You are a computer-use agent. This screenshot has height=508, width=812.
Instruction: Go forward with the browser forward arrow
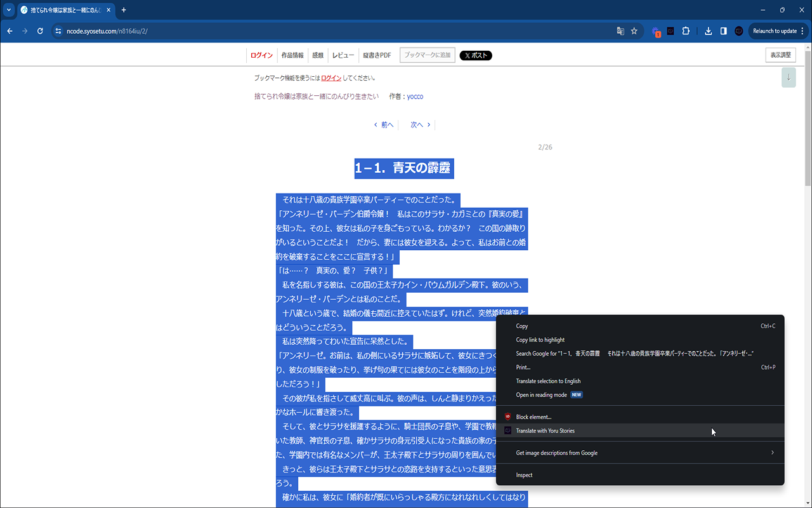coord(25,31)
